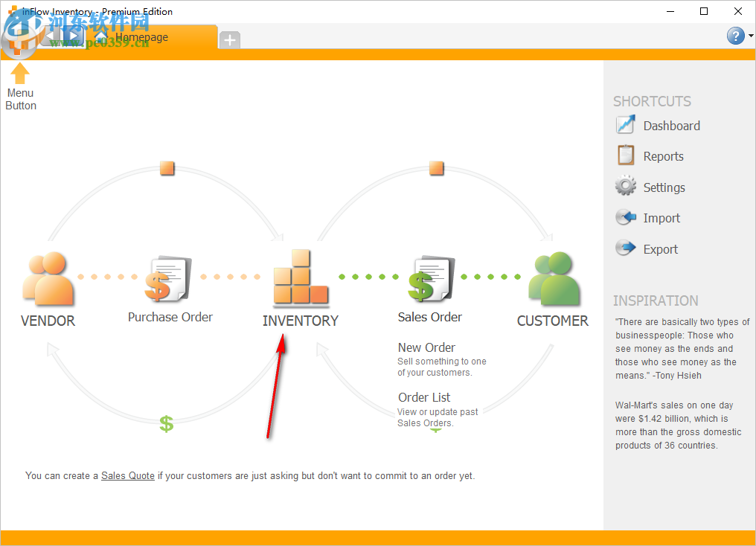Image resolution: width=756 pixels, height=546 pixels.
Task: Click the Tony Hsieh inspiration quote
Action: 682,348
